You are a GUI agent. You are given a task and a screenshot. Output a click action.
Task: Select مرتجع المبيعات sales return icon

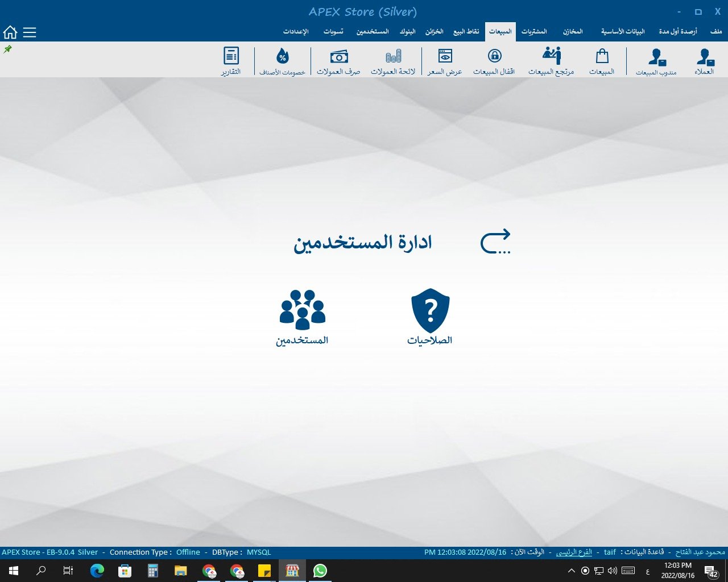point(551,61)
